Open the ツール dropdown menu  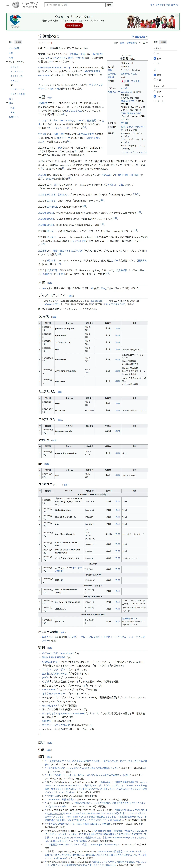pos(143,43)
